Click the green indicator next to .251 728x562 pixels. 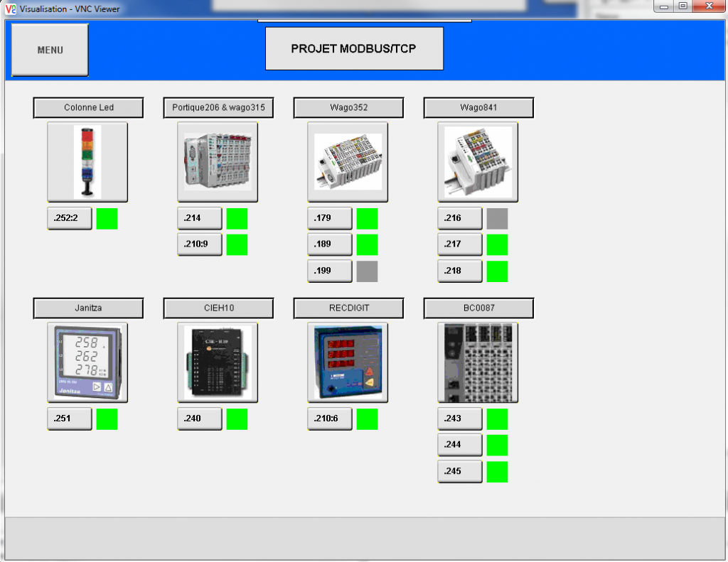(x=107, y=419)
